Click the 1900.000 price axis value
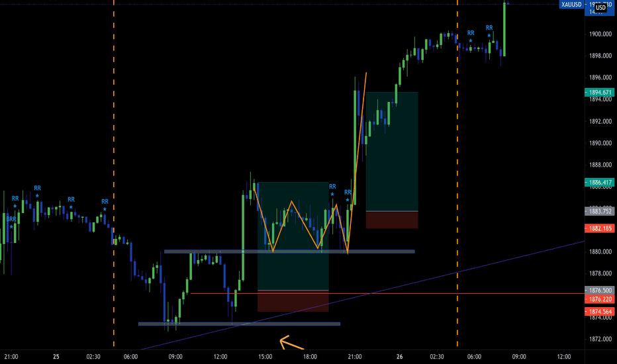Viewport: 617px width, 364px height. point(600,34)
